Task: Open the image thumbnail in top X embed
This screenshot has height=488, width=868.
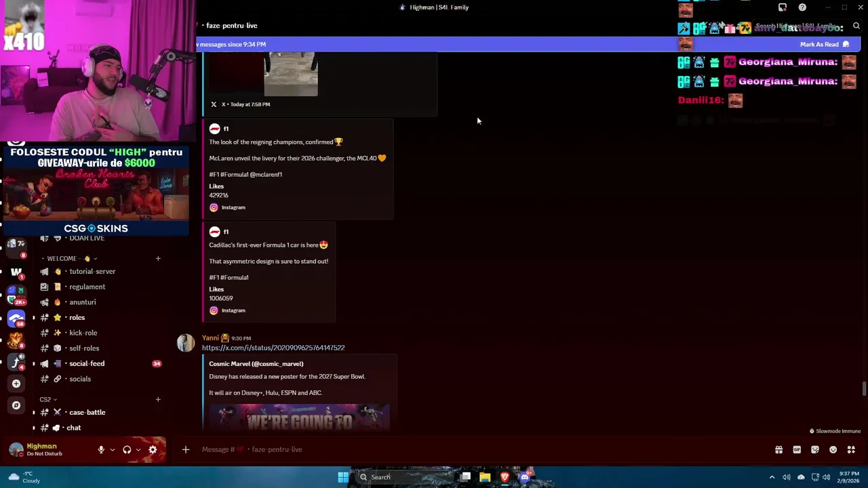Action: pos(290,75)
